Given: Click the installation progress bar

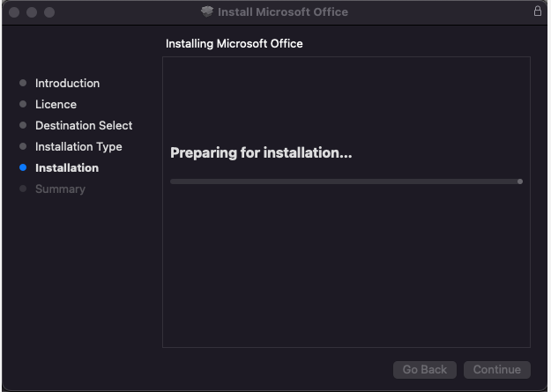Looking at the screenshot, I should coord(346,181).
